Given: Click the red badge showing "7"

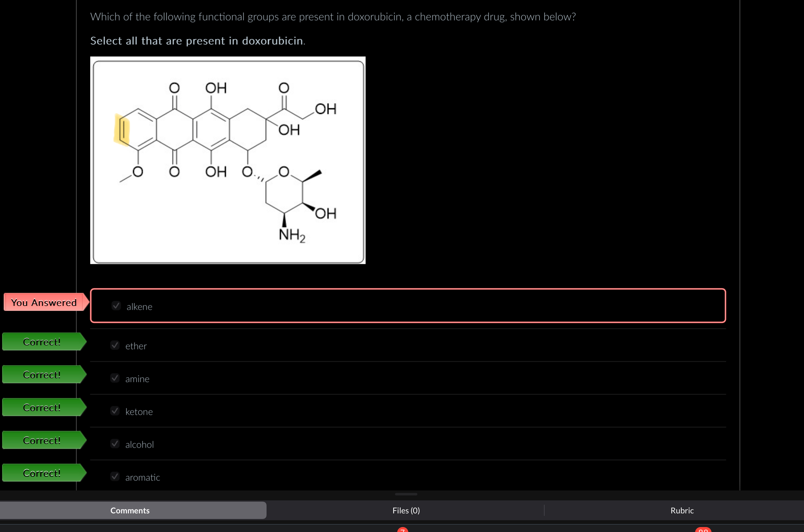Looking at the screenshot, I should [402, 529].
